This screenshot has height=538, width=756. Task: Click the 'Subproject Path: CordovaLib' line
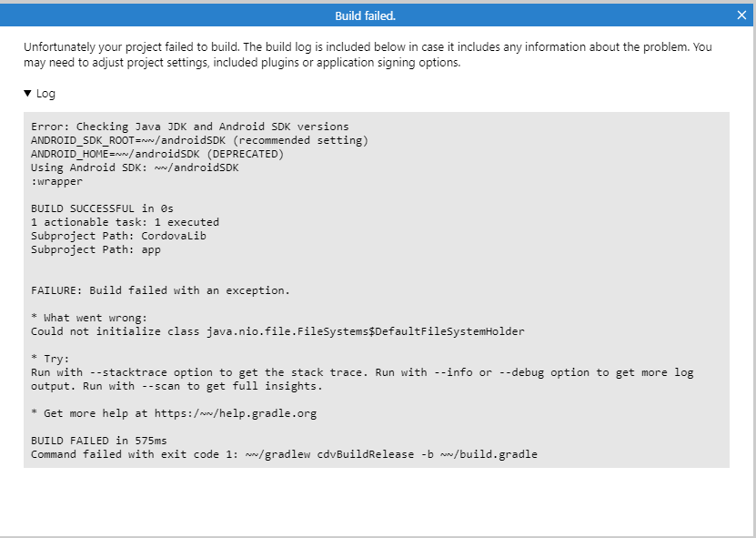(x=118, y=236)
